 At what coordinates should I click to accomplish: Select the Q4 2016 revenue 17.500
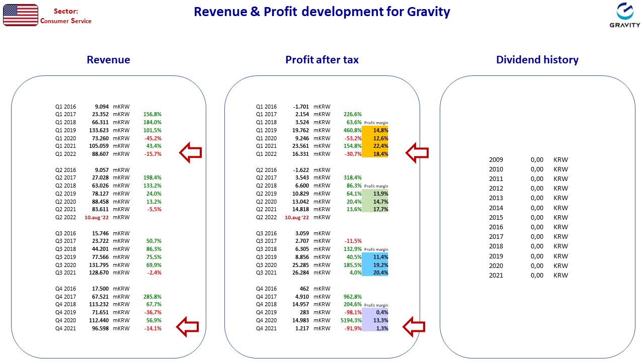pos(100,289)
